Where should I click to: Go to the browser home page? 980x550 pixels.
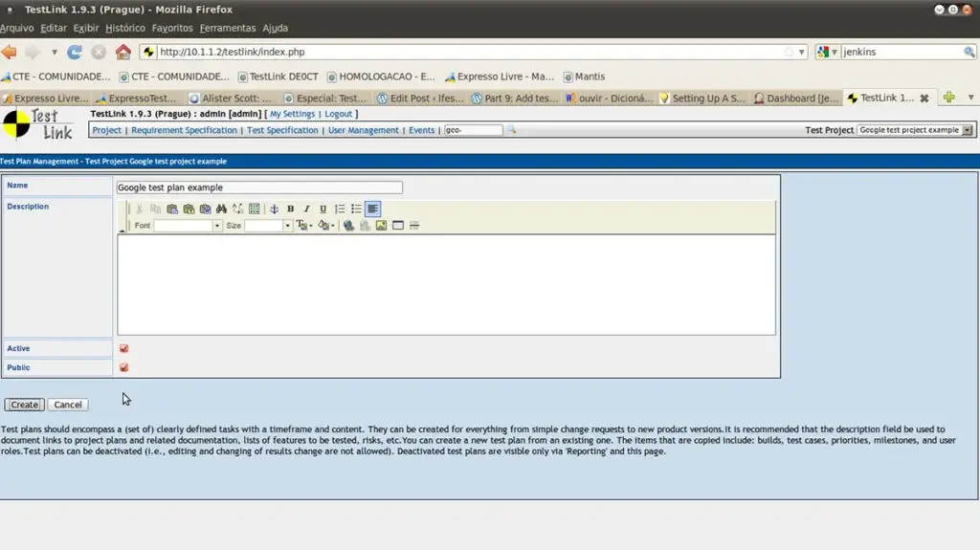pos(123,52)
